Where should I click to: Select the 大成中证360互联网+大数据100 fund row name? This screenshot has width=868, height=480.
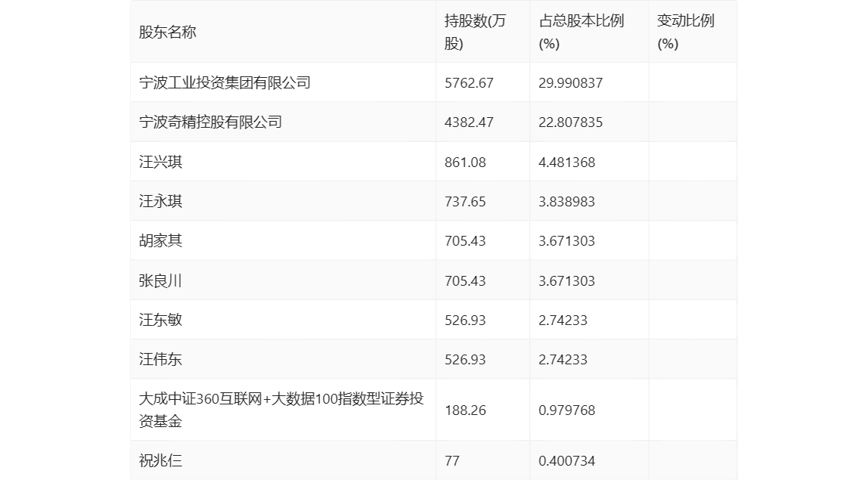(281, 410)
